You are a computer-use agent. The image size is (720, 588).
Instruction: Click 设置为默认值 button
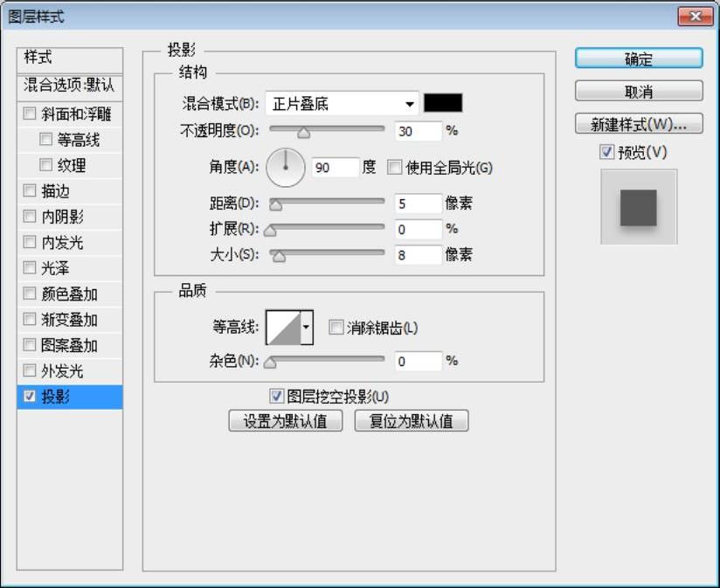click(286, 420)
